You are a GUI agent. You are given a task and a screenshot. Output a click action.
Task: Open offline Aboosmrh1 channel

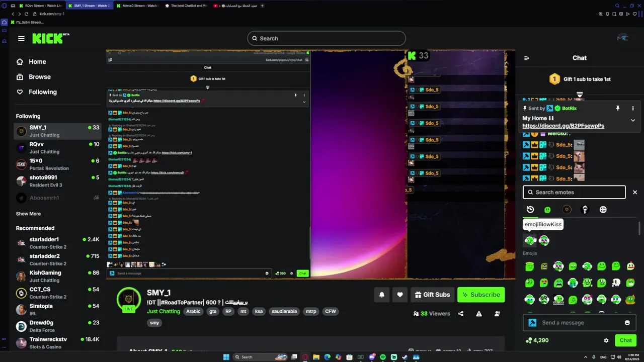click(x=57, y=198)
